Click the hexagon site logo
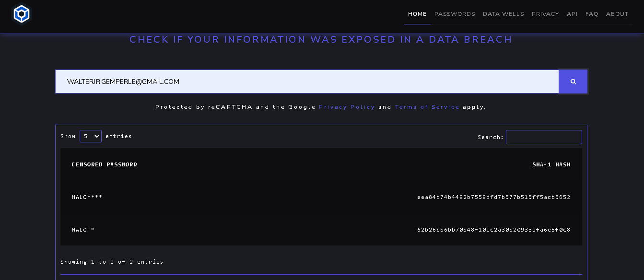Image resolution: width=644 pixels, height=280 pixels. 22,14
